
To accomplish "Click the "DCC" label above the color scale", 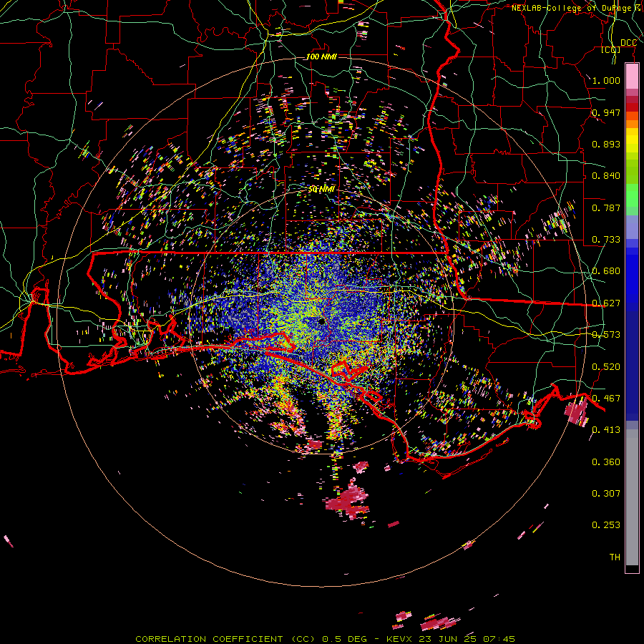I will [x=628, y=43].
